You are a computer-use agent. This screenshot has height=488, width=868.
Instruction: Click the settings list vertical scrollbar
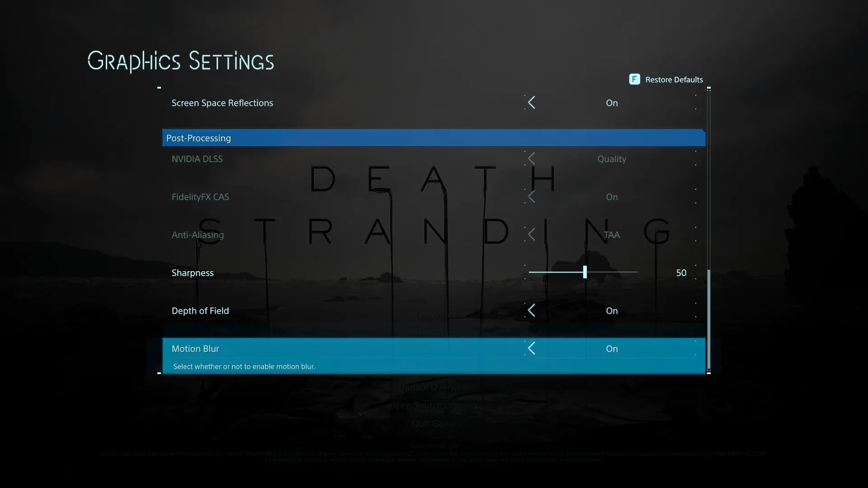[x=708, y=319]
